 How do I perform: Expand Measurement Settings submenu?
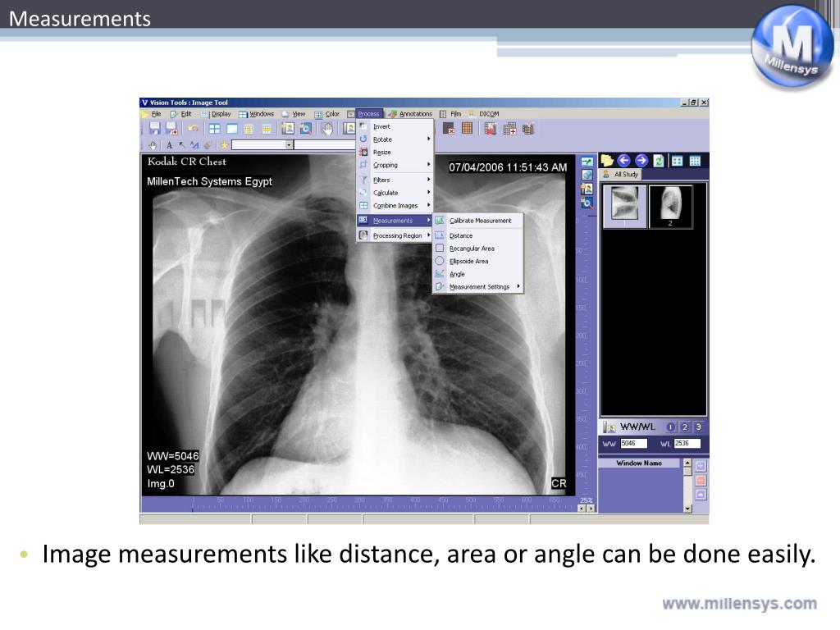pos(478,286)
